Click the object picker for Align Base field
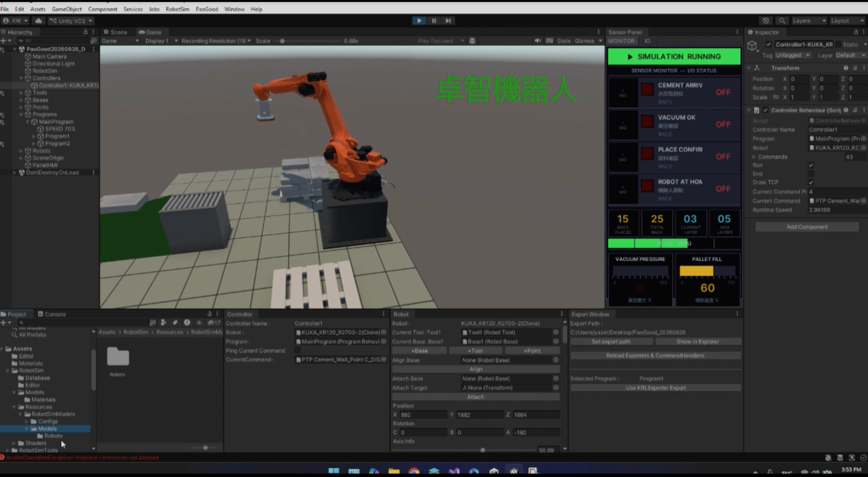Viewport: 868px width, 477px height. [556, 360]
